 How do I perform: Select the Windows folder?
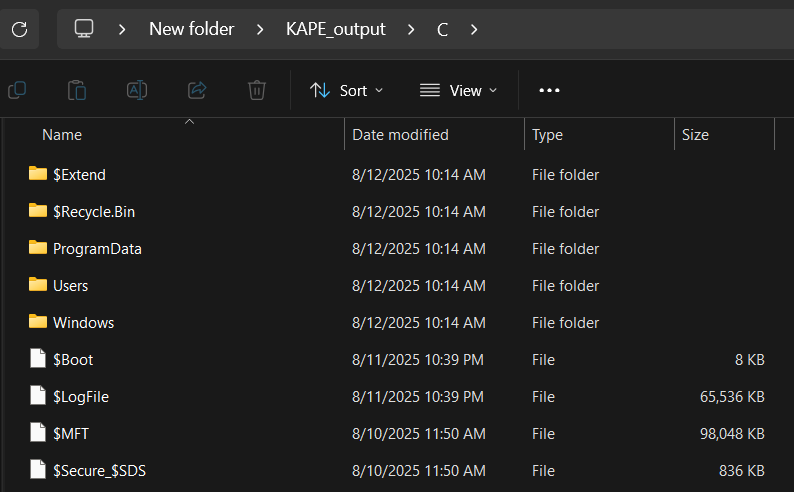tap(83, 322)
